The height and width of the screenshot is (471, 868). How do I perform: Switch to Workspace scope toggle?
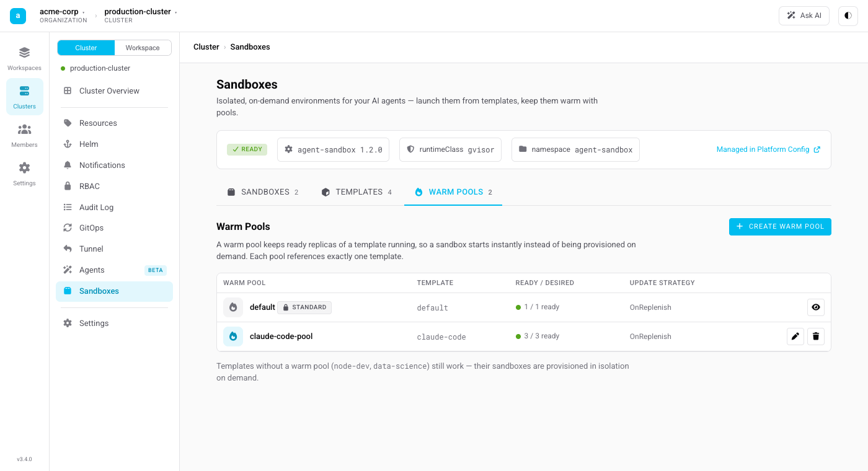coord(143,48)
